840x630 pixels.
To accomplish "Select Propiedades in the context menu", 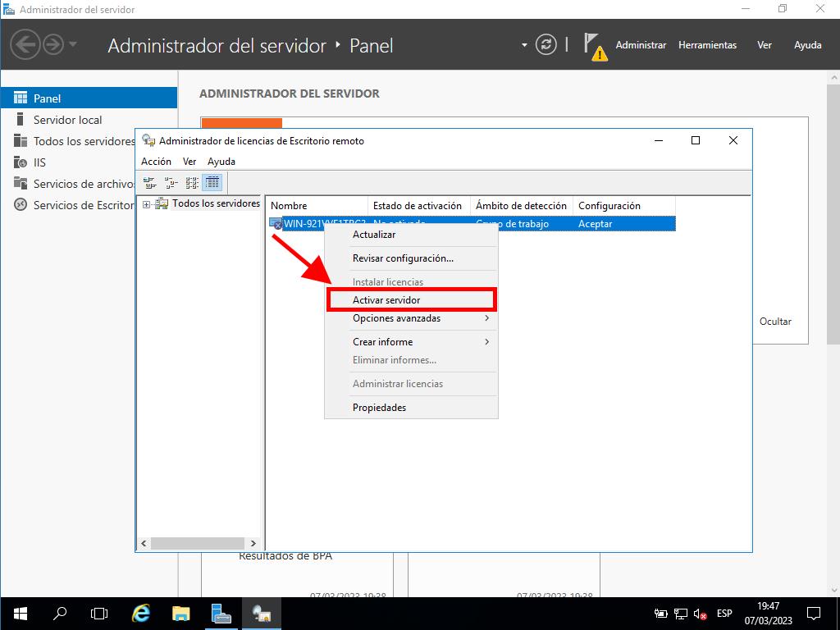I will 379,408.
